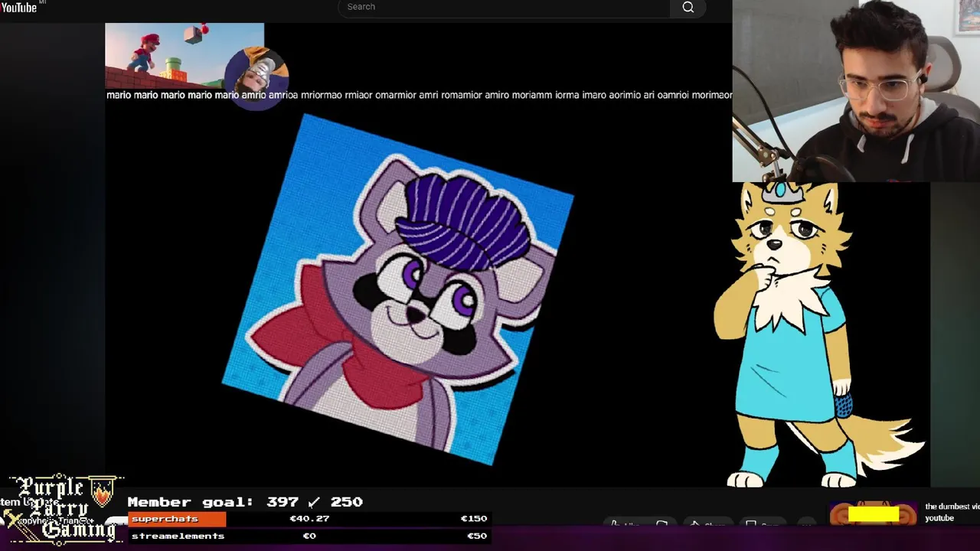Click the upside-down face circle avatar

[257, 77]
